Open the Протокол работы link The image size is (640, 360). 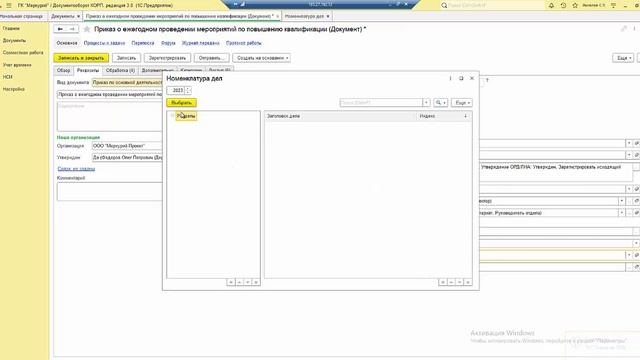coord(244,43)
